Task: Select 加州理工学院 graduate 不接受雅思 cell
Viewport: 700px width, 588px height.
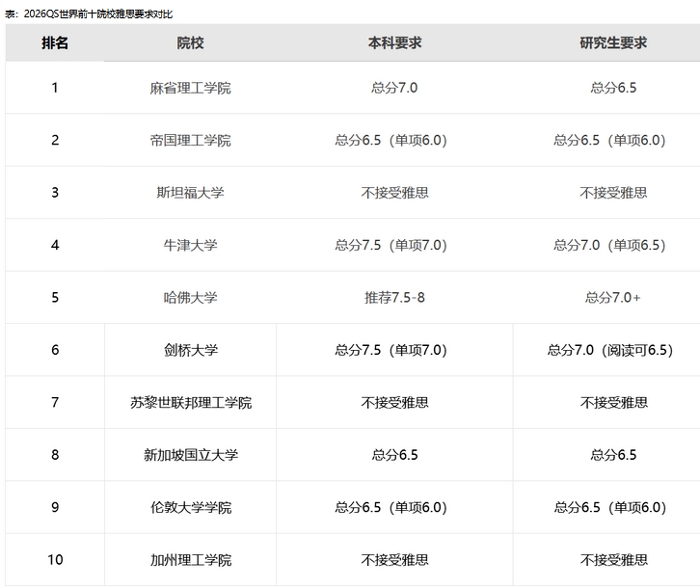Action: click(613, 559)
